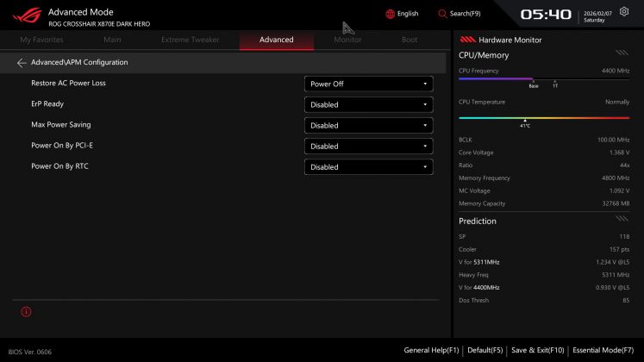Open the Restore AC Power Loss dropdown
The image size is (644, 362).
(x=368, y=84)
